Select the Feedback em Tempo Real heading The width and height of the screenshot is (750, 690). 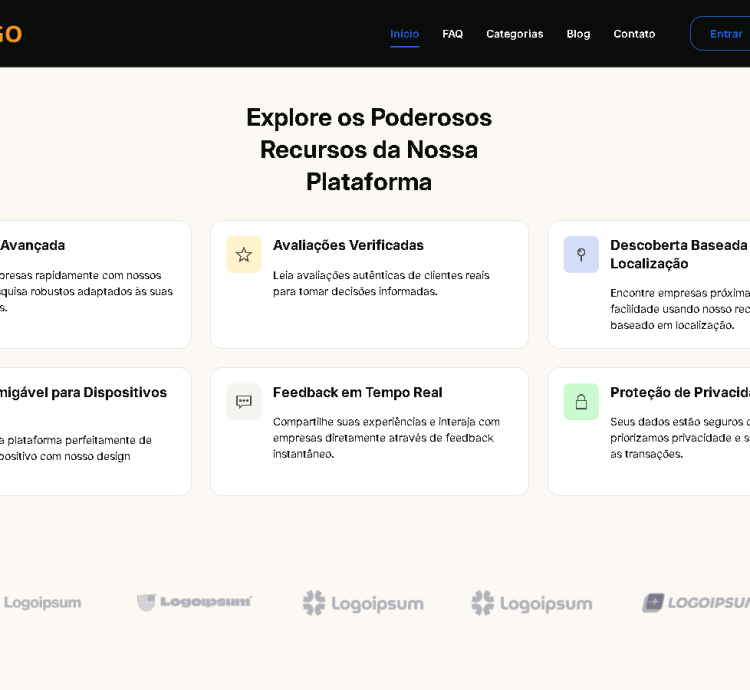[357, 392]
